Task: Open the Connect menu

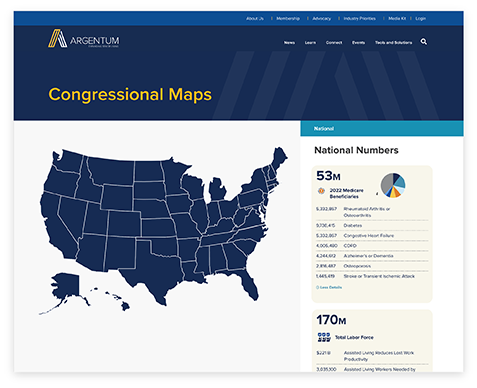Action: point(334,43)
